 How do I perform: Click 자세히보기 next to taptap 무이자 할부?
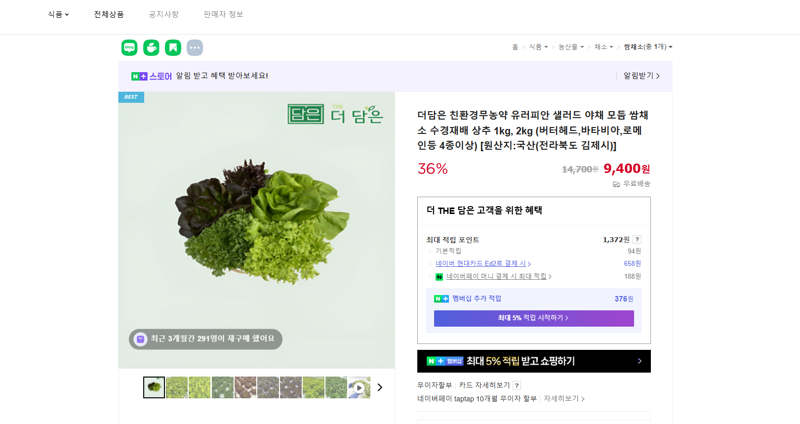[x=564, y=398]
